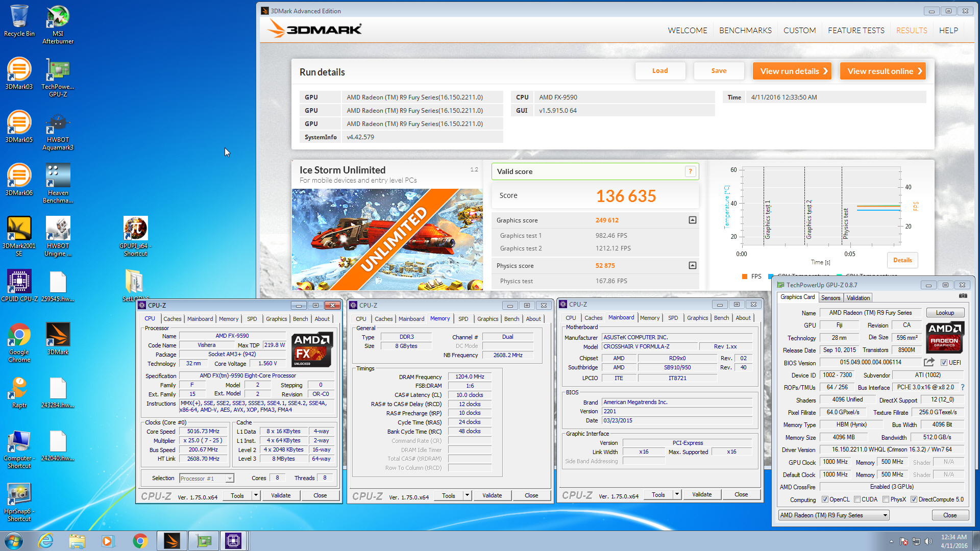Toggle CUDA checkbox in GPU-Z
This screenshot has width=980, height=551.
click(857, 499)
